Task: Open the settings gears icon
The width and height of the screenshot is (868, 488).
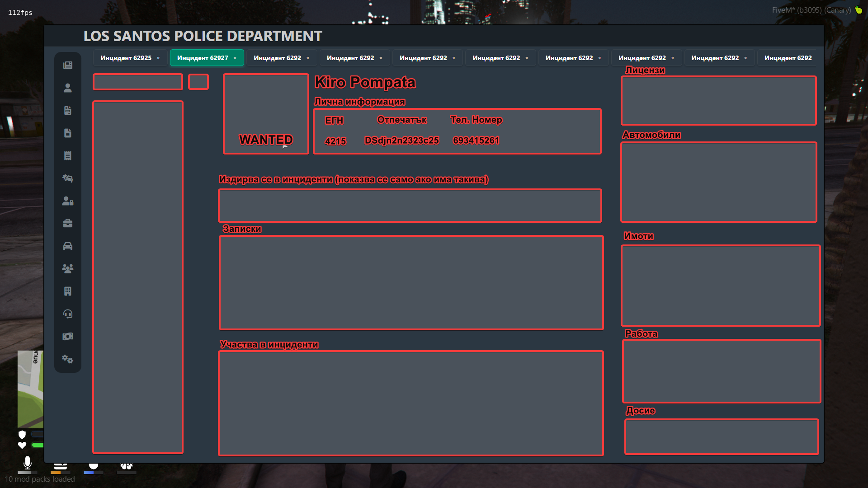Action: click(68, 359)
